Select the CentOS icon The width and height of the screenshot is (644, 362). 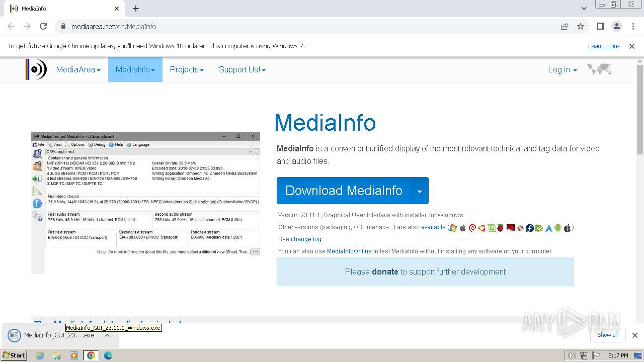[520, 228]
